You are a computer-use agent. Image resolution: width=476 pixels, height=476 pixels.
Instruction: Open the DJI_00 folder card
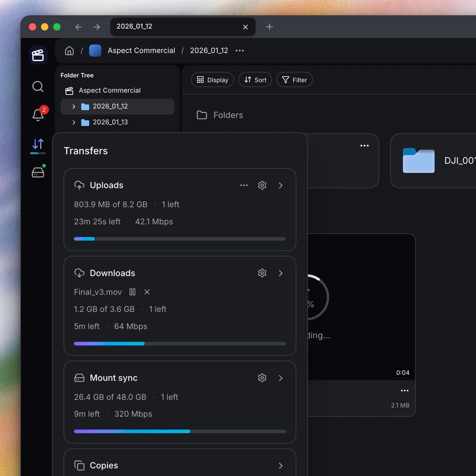coord(433,161)
